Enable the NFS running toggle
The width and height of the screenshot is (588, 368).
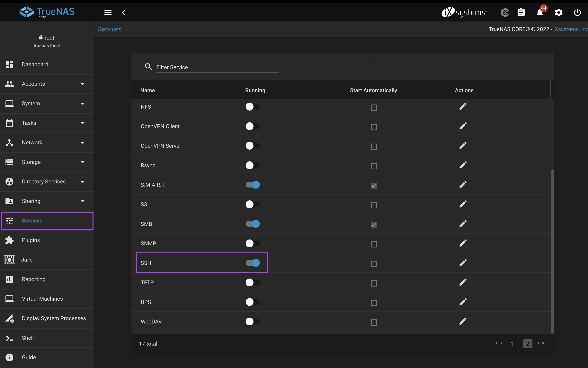253,107
